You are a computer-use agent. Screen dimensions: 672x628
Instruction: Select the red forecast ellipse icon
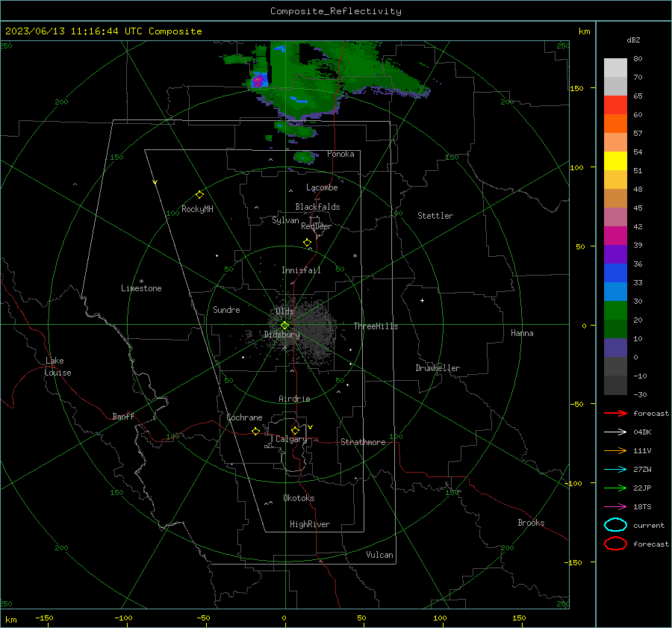click(x=615, y=544)
